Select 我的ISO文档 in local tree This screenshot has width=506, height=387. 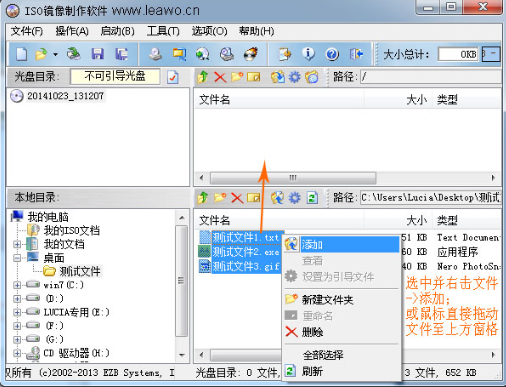[72, 230]
